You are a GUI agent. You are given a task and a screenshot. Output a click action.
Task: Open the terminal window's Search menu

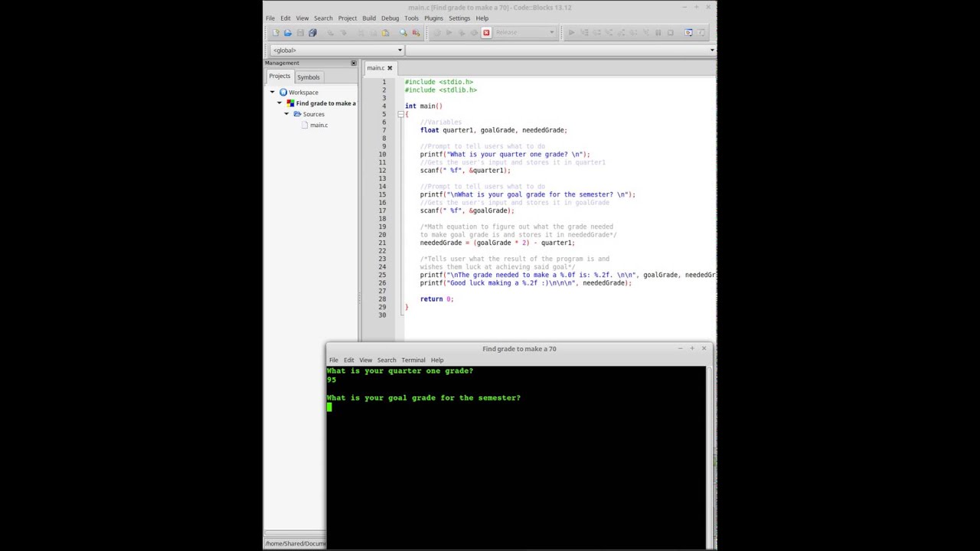point(387,360)
